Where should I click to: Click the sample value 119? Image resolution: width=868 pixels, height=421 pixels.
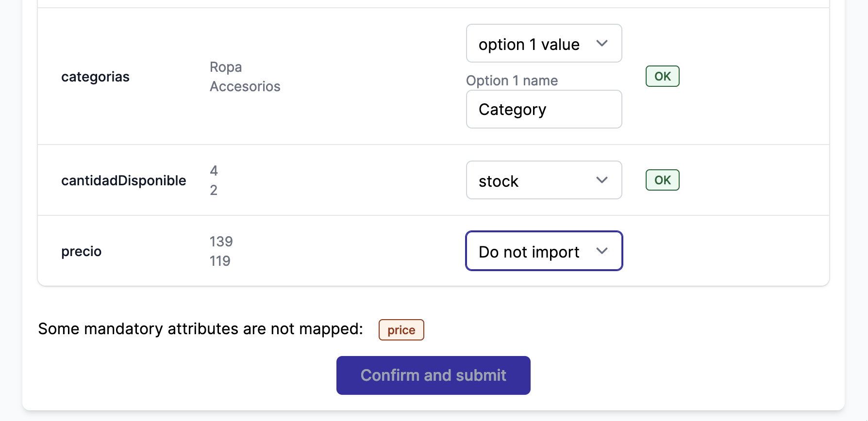(220, 261)
